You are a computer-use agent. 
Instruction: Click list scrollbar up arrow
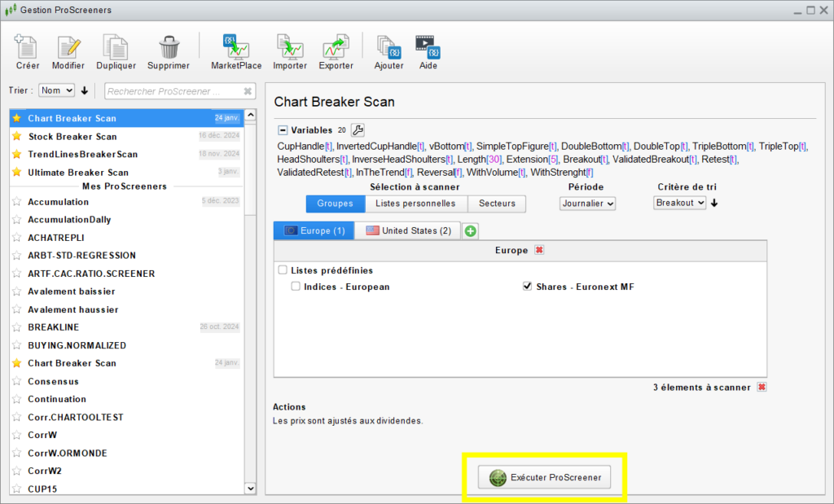(x=251, y=115)
